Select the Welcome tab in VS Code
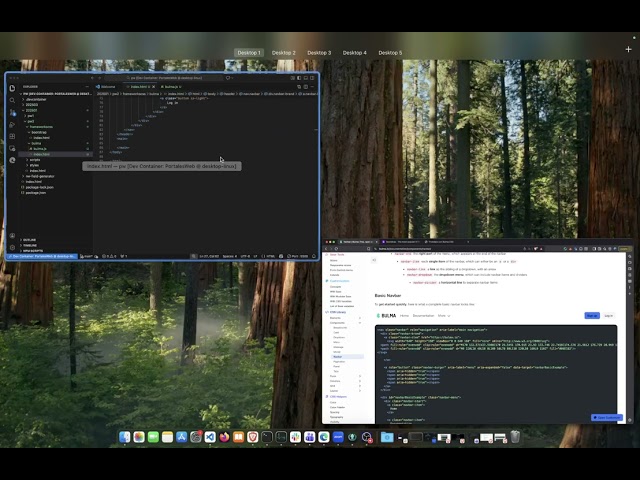 pos(108,87)
